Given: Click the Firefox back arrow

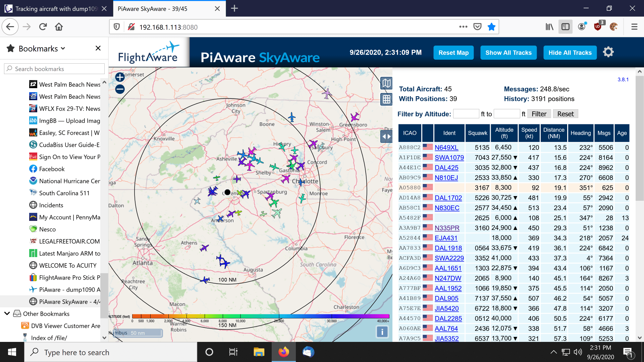Looking at the screenshot, I should click(x=10, y=27).
